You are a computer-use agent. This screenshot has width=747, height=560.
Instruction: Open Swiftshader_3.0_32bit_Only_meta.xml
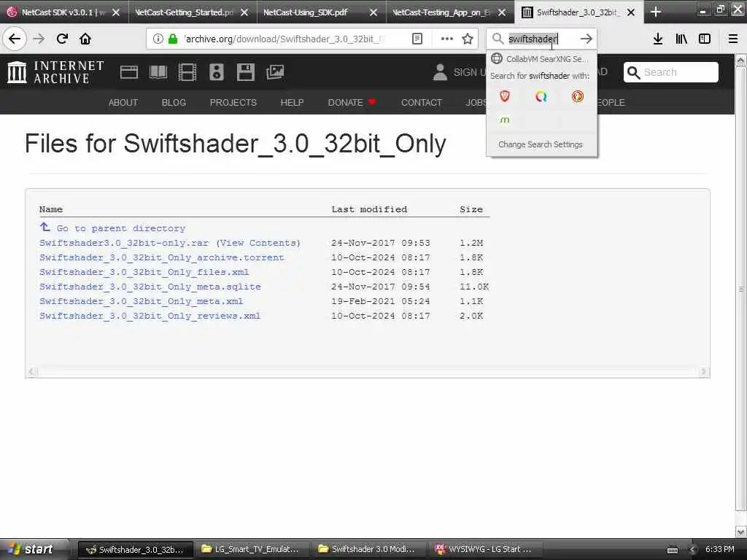(141, 301)
